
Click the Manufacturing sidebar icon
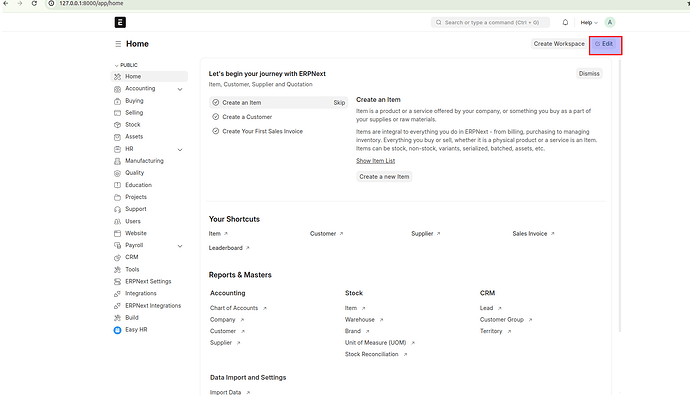[117, 162]
